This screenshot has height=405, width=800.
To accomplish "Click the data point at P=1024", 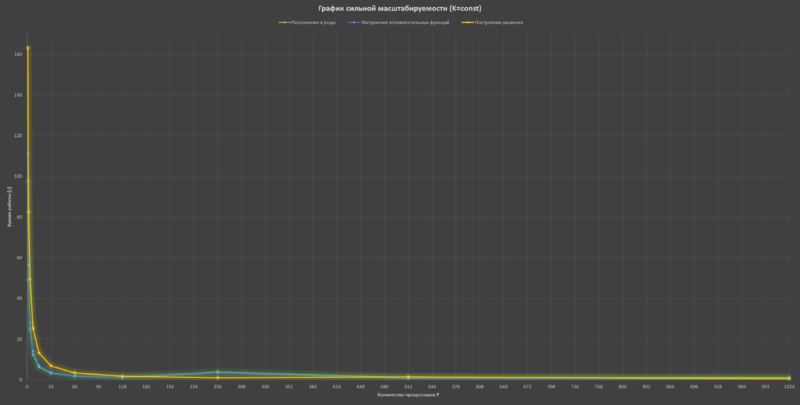I will tap(789, 378).
